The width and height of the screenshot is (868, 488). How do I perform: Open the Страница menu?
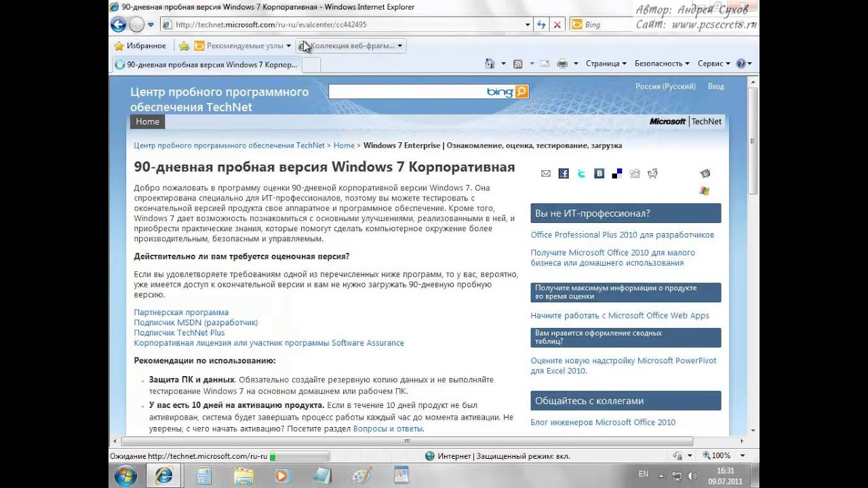(x=606, y=63)
